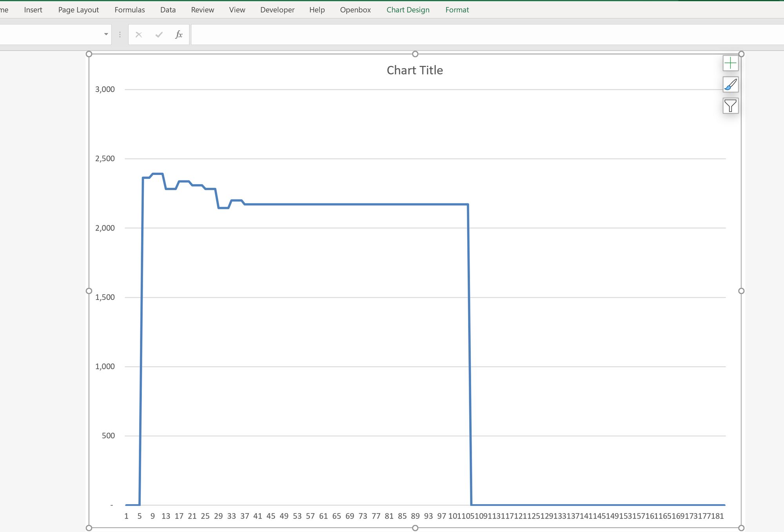Click the chart's bottom-center resize handle

coord(415,528)
